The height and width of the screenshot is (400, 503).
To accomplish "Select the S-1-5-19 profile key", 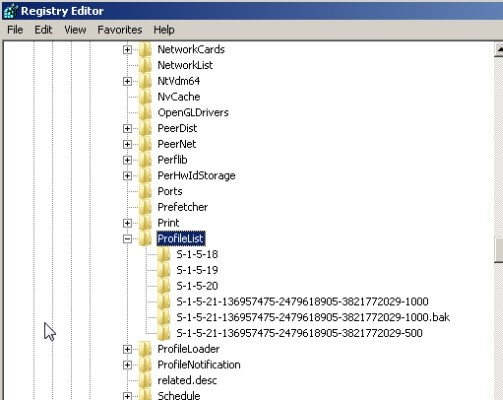I will (x=197, y=270).
